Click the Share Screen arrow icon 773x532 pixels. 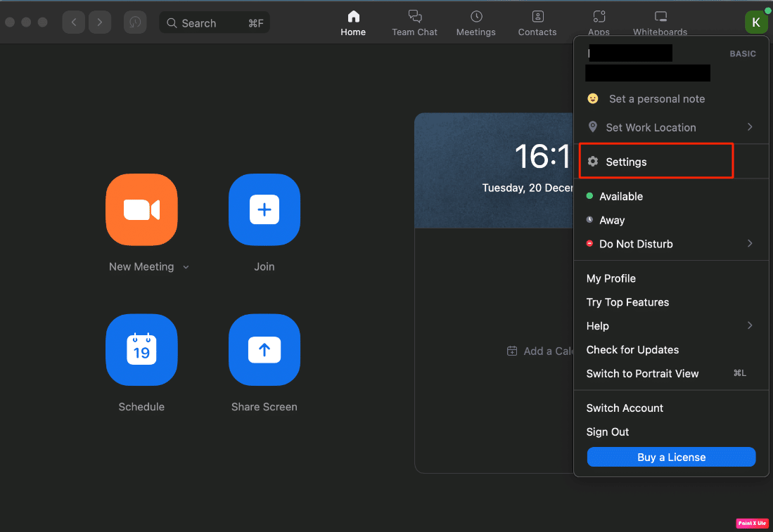click(264, 350)
